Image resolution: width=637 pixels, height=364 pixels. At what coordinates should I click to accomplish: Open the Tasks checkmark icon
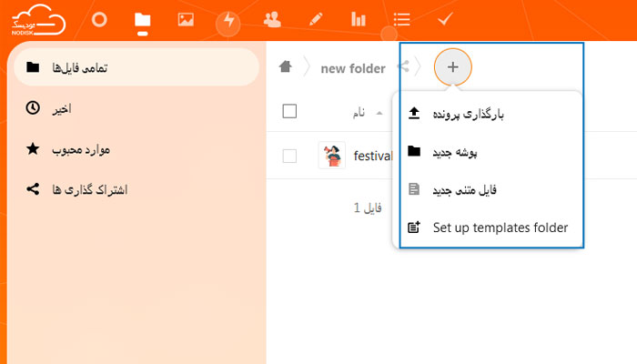tap(445, 19)
